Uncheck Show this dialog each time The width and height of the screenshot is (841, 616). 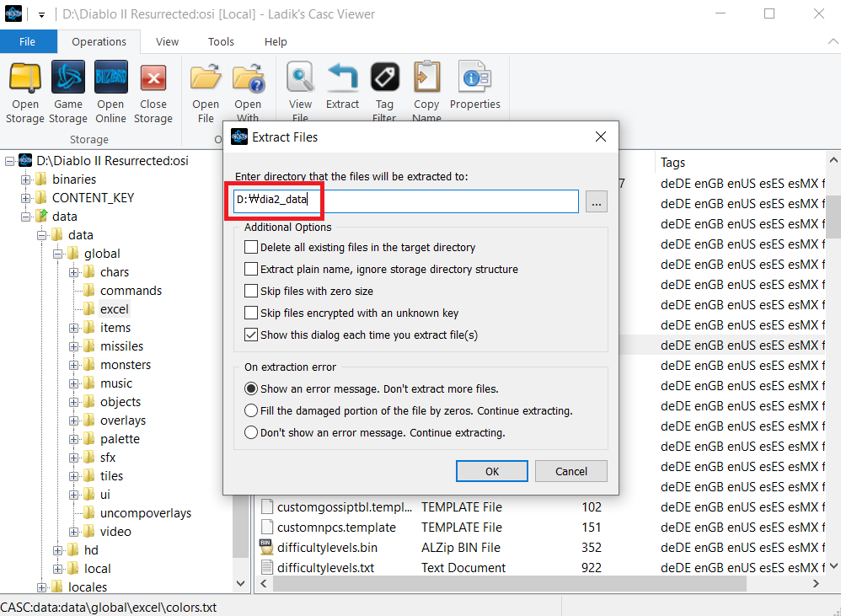click(x=251, y=335)
